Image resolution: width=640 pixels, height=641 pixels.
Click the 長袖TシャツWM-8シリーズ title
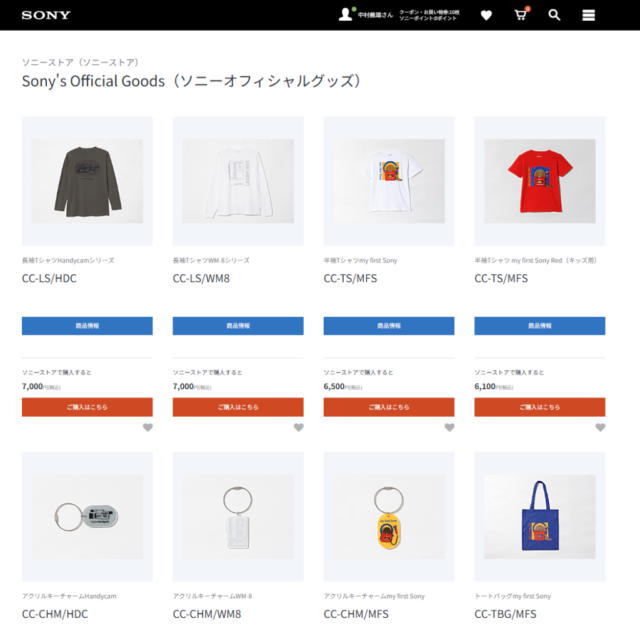click(211, 260)
